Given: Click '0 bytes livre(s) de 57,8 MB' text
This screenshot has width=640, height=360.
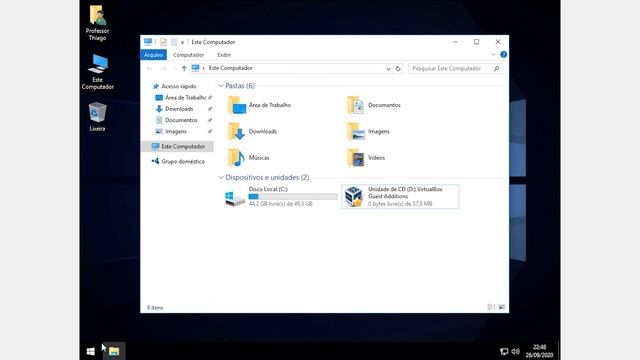Looking at the screenshot, I should (x=400, y=204).
